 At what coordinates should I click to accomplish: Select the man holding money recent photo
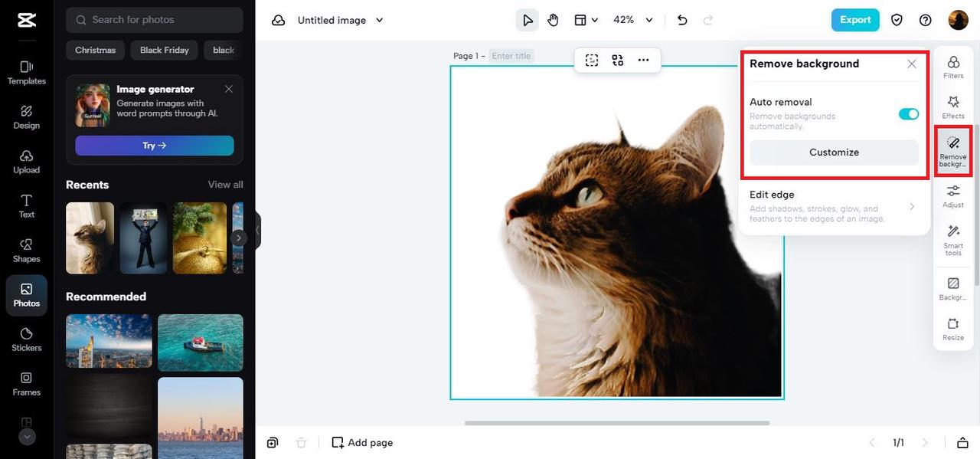(143, 238)
